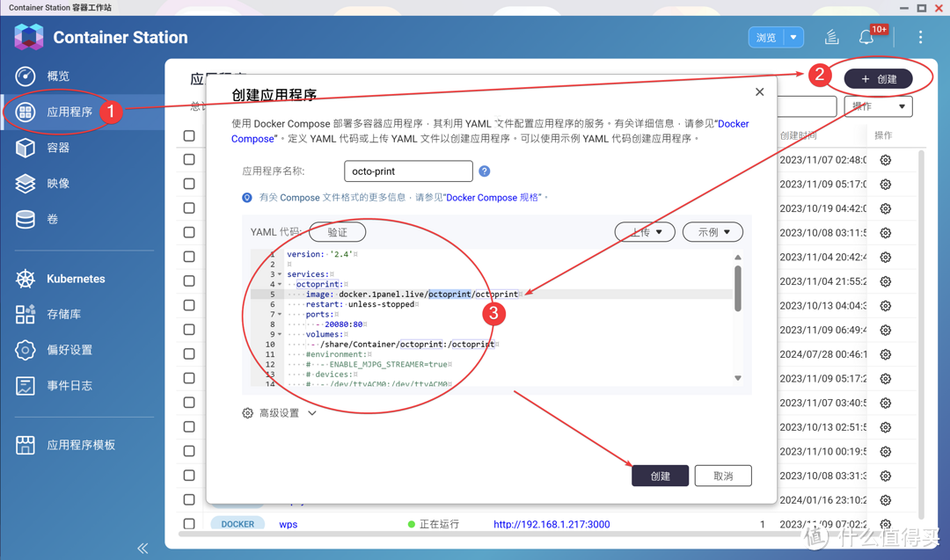Collapse the sidebar with double-chevron icon

pos(143,548)
